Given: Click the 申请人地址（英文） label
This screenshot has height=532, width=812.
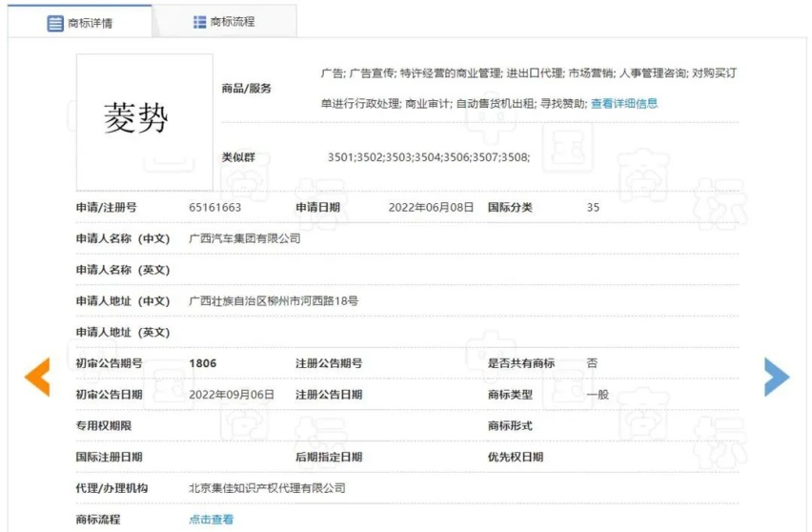Looking at the screenshot, I should (x=123, y=332).
